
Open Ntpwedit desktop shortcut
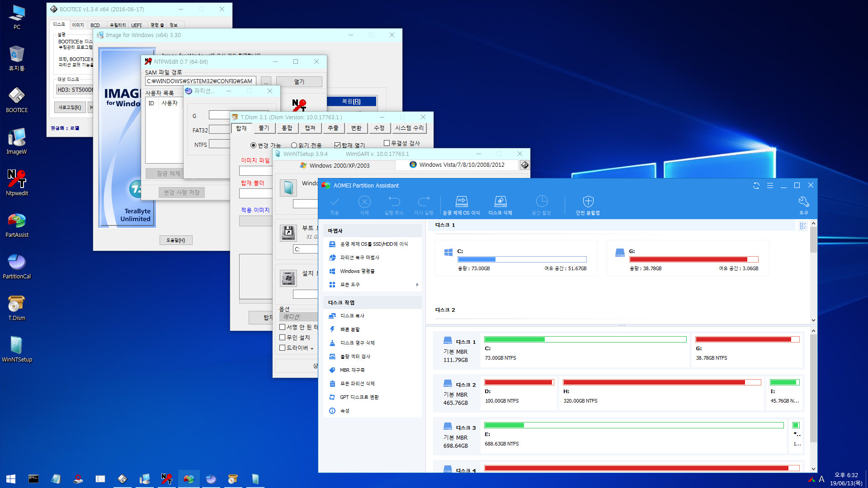pos(17,183)
